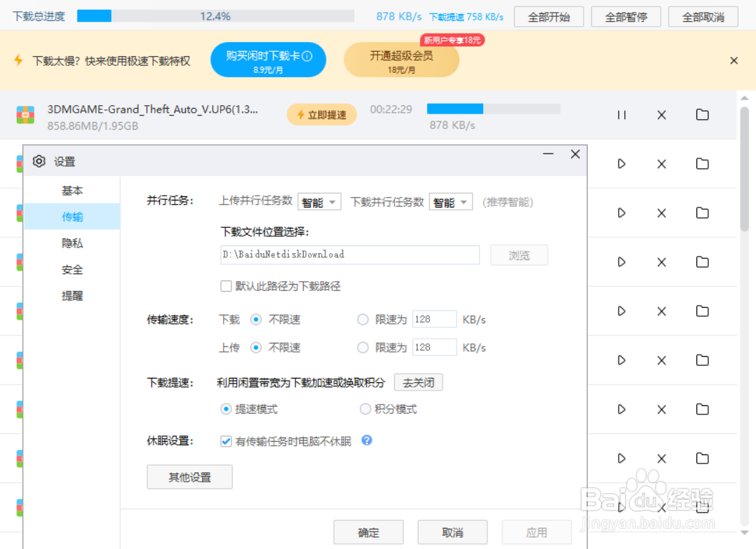Click the gear icon next to 设置
The height and width of the screenshot is (549, 756).
click(x=39, y=161)
